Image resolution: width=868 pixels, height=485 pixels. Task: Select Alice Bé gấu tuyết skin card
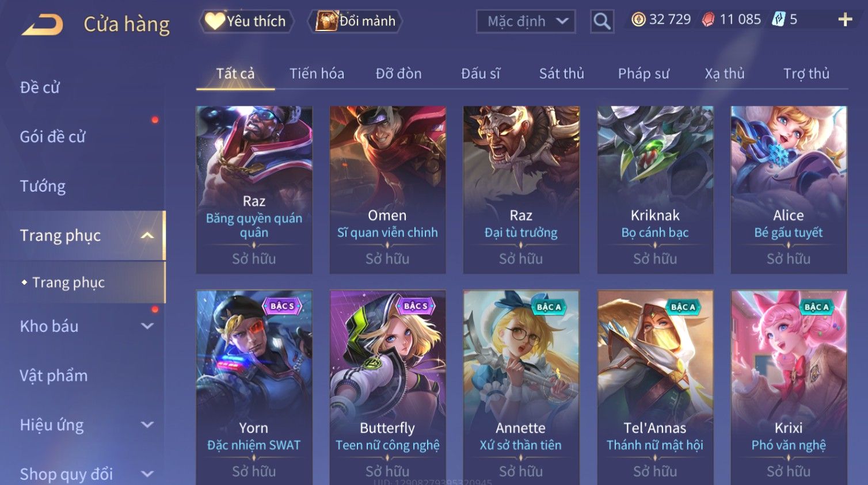789,189
